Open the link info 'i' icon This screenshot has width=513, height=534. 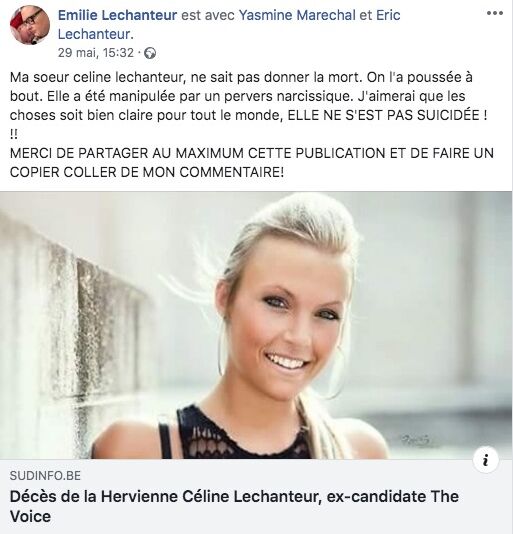486,460
